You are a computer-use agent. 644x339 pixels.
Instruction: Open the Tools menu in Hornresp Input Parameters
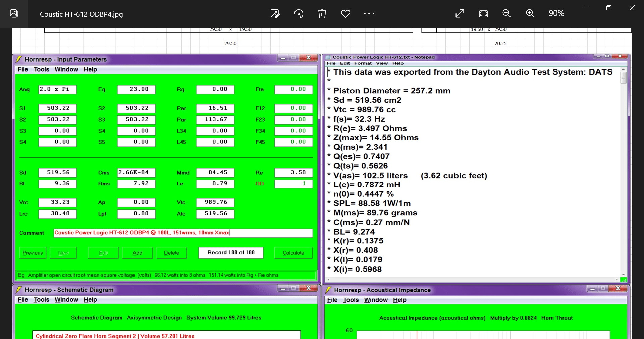(41, 69)
